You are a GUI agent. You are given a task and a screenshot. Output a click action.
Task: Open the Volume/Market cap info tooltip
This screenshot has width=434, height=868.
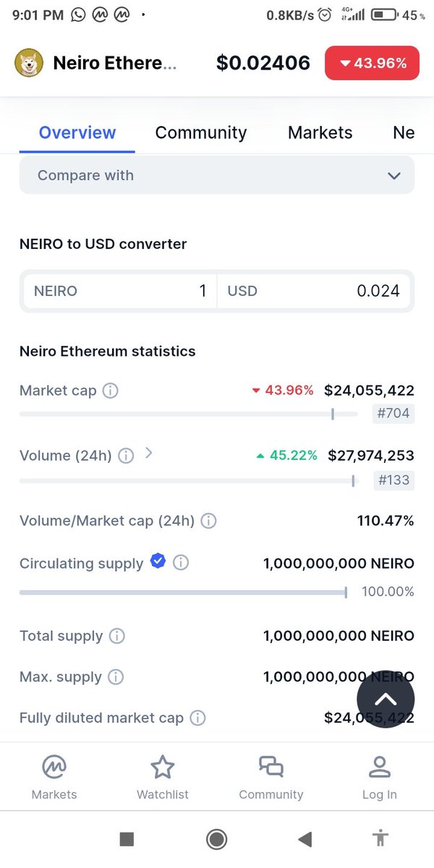pos(208,521)
